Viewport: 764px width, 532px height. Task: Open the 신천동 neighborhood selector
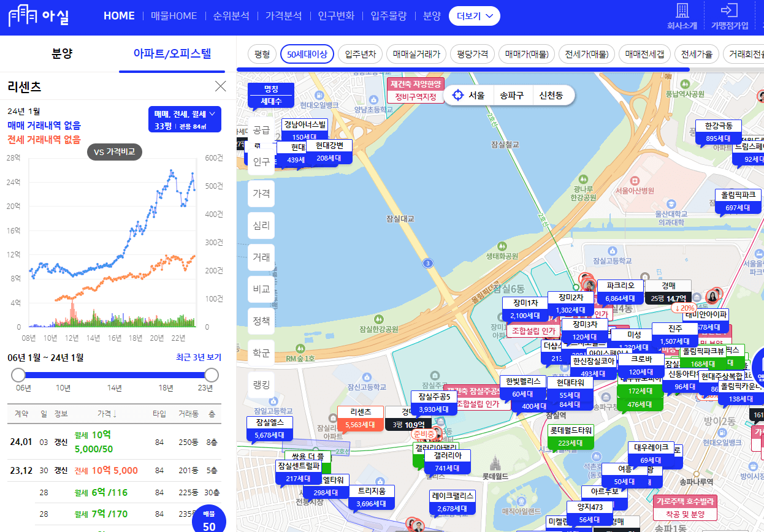click(551, 95)
